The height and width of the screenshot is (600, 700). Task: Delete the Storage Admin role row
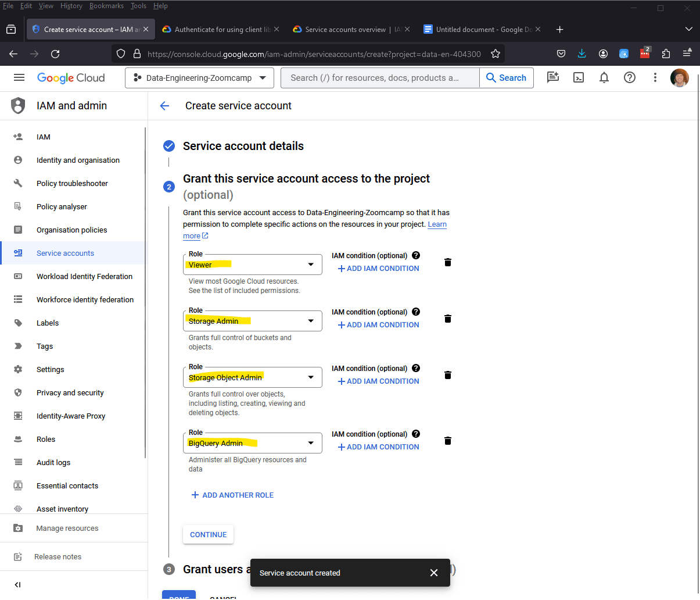[x=448, y=319]
